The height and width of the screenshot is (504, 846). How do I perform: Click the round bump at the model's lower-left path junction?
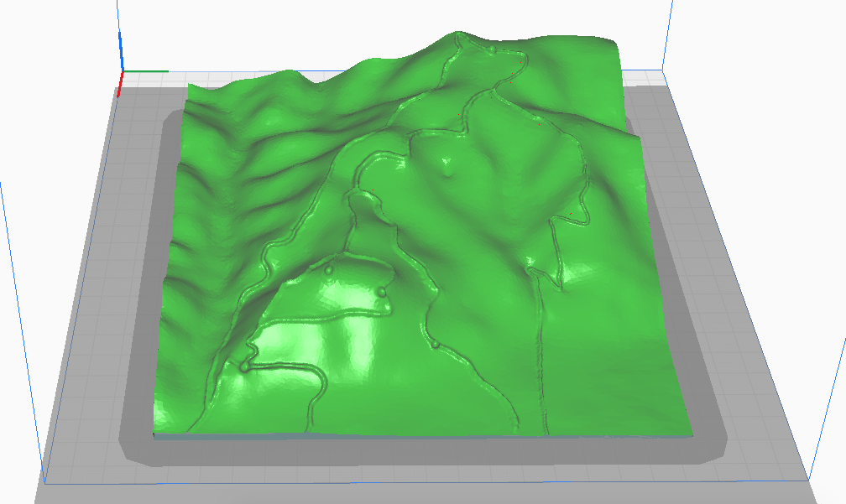(245, 365)
